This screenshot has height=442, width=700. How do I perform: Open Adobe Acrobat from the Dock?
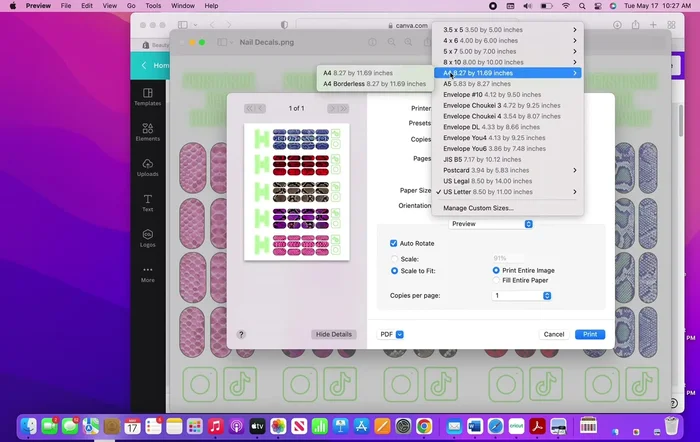click(x=538, y=426)
